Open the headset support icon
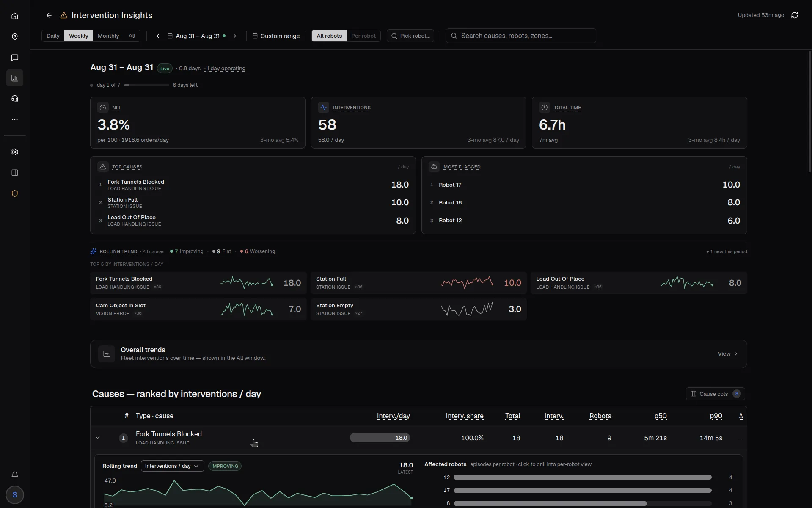Image resolution: width=812 pixels, height=508 pixels. (15, 99)
